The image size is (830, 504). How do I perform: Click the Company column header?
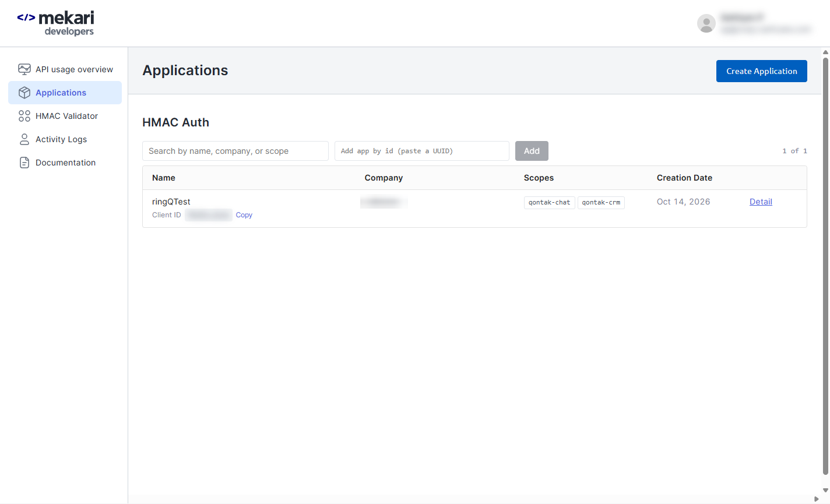point(384,178)
